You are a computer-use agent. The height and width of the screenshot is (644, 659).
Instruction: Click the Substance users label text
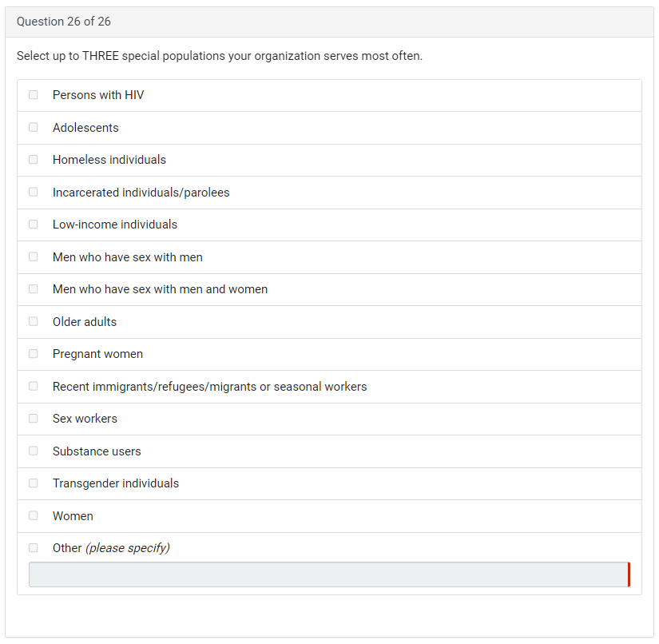pos(97,451)
